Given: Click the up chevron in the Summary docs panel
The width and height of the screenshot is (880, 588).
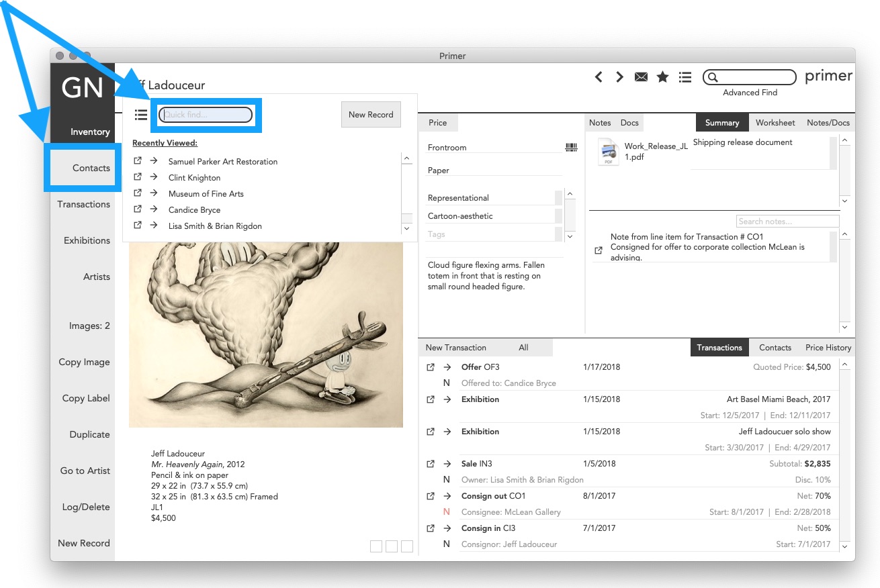Looking at the screenshot, I should tap(844, 140).
